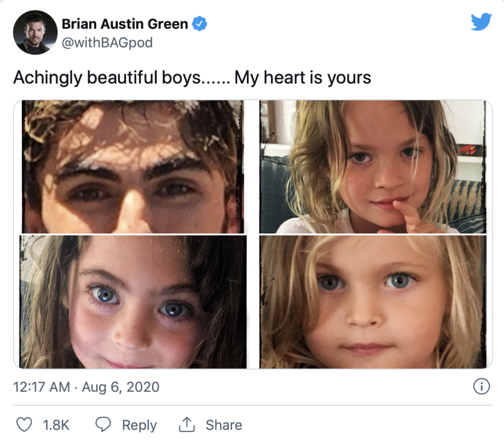Click the blue verified badge
Viewport: 504px width, 441px height.
[x=200, y=24]
